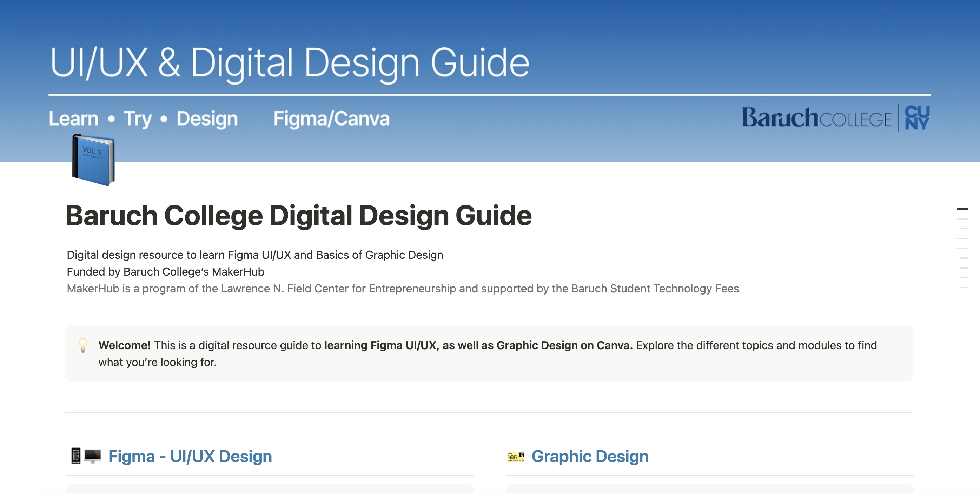Click the lightbulb icon in Welcome callout
The width and height of the screenshot is (980, 493).
click(x=83, y=345)
